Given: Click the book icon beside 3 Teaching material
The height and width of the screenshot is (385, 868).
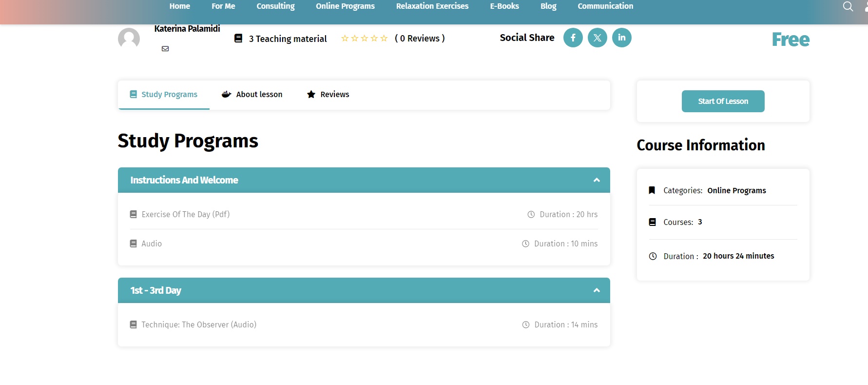Looking at the screenshot, I should [x=238, y=38].
